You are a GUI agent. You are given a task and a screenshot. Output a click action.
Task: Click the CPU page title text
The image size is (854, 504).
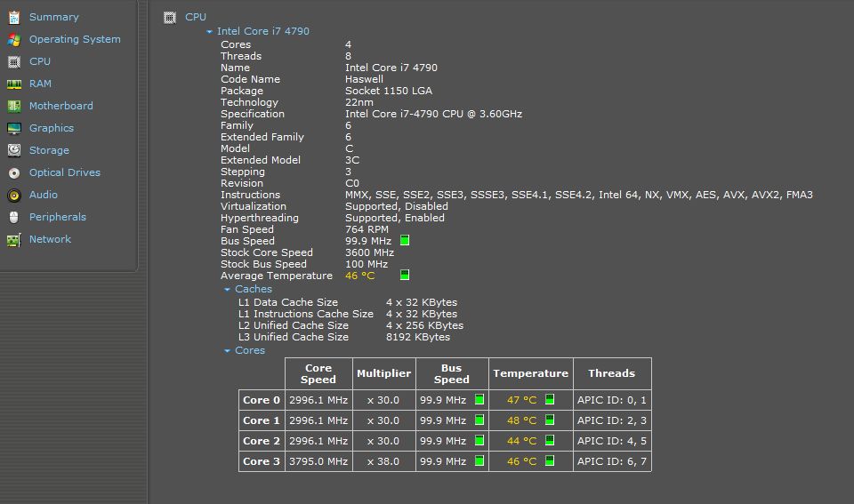(x=196, y=17)
